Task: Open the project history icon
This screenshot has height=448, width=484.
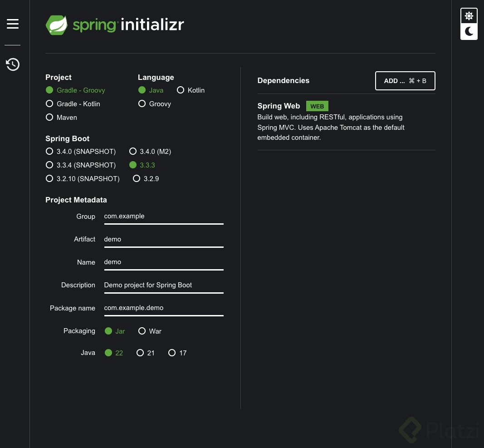Action: pos(13,64)
